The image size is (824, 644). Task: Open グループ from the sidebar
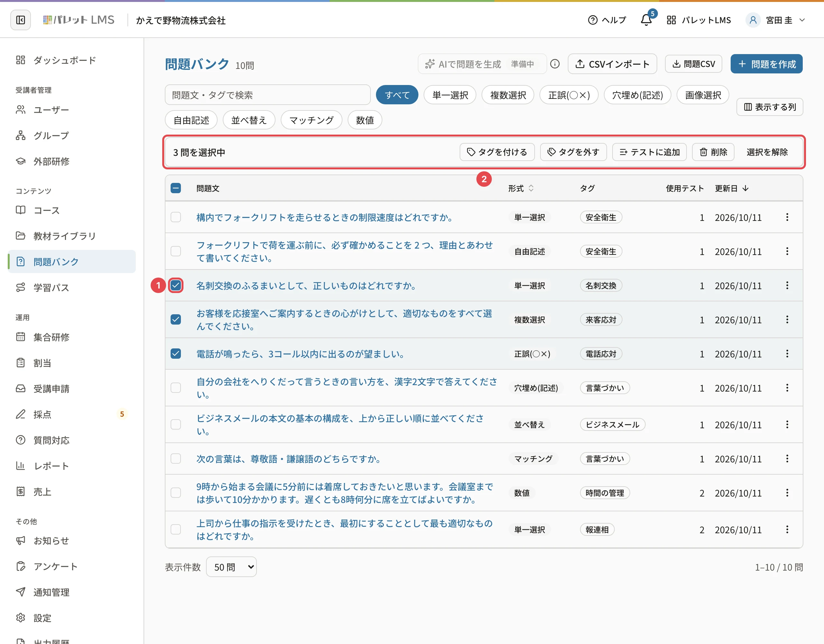pyautogui.click(x=72, y=136)
